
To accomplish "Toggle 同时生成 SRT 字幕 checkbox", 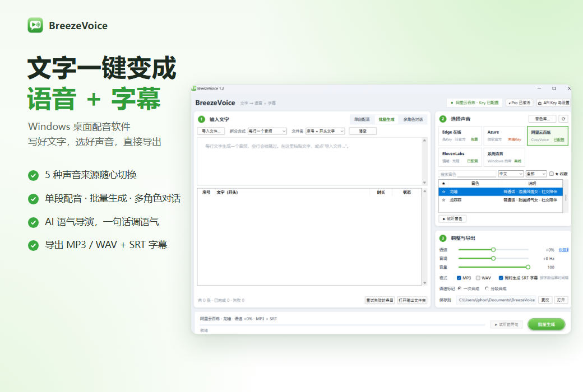I will coord(501,278).
